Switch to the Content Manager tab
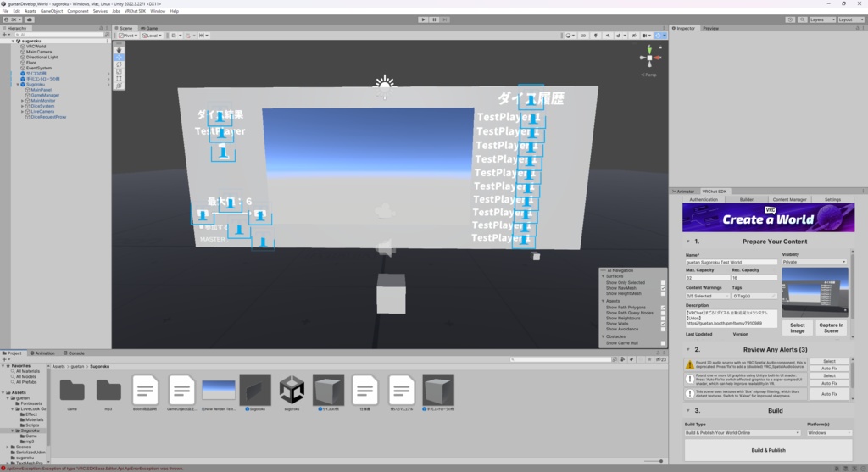This screenshot has height=472, width=868. [x=789, y=199]
